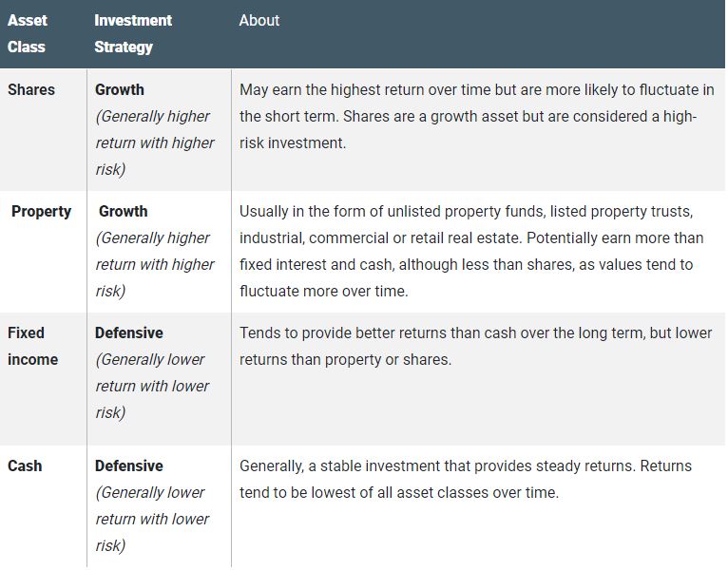The width and height of the screenshot is (728, 570).
Task: Click italic lower-risk note in Cash row
Action: [x=152, y=519]
